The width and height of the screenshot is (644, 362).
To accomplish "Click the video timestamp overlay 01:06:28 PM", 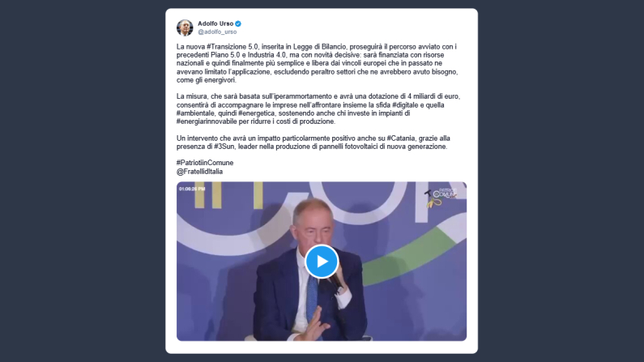I will pyautogui.click(x=192, y=189).
